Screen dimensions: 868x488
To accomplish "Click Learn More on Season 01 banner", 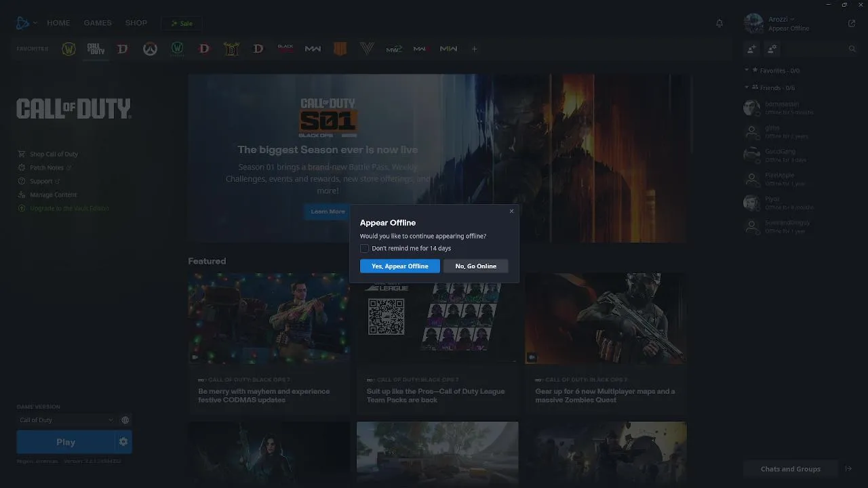I will (328, 211).
